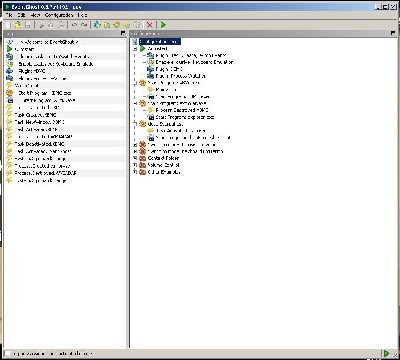
Task: Select the Context Folder tree row
Action: (x=163, y=158)
